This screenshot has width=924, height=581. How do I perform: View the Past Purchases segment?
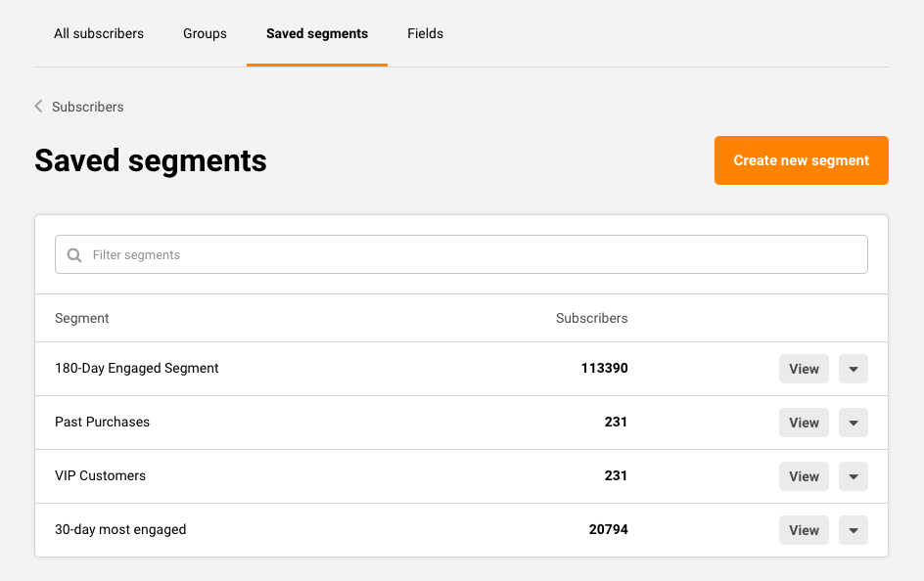[x=804, y=423]
